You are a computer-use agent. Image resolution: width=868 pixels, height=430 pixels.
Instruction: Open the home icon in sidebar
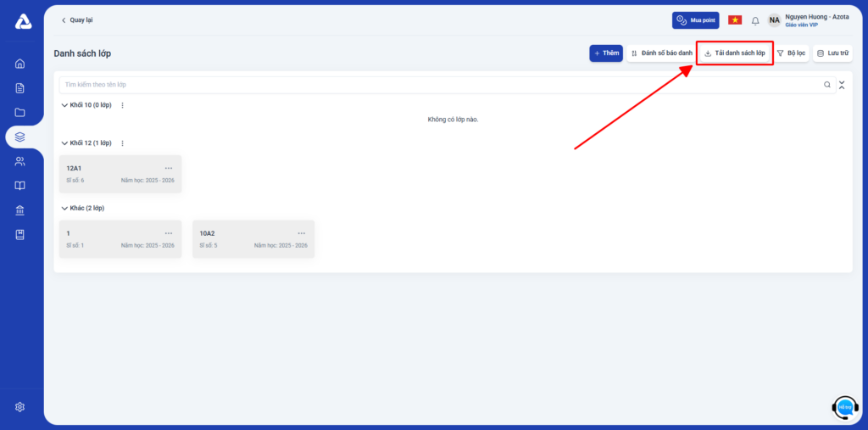pos(20,64)
